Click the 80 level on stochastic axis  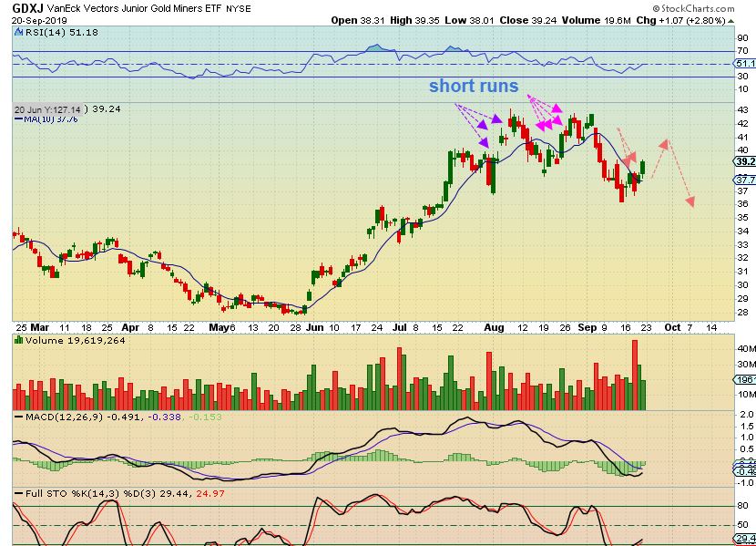(743, 506)
